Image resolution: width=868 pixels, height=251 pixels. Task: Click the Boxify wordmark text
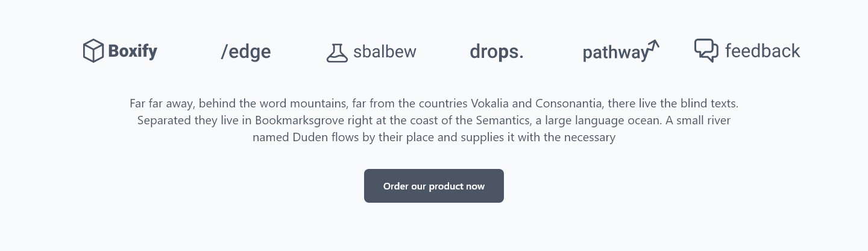click(133, 51)
